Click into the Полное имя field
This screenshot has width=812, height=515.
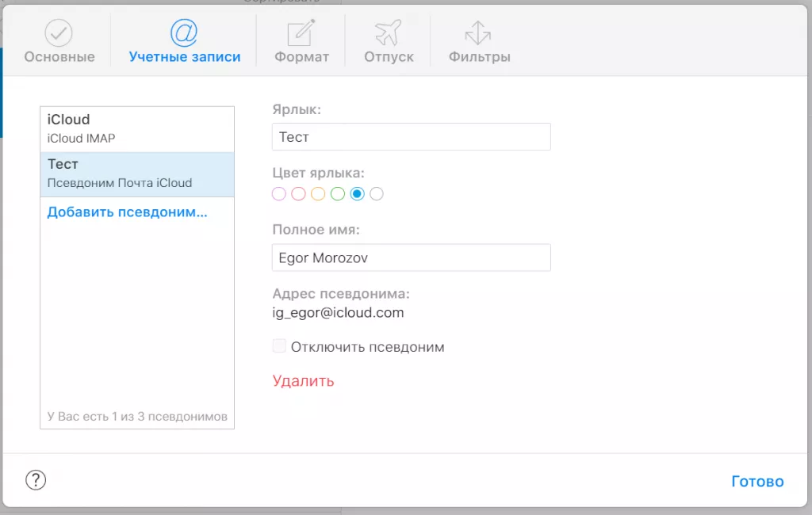point(411,258)
